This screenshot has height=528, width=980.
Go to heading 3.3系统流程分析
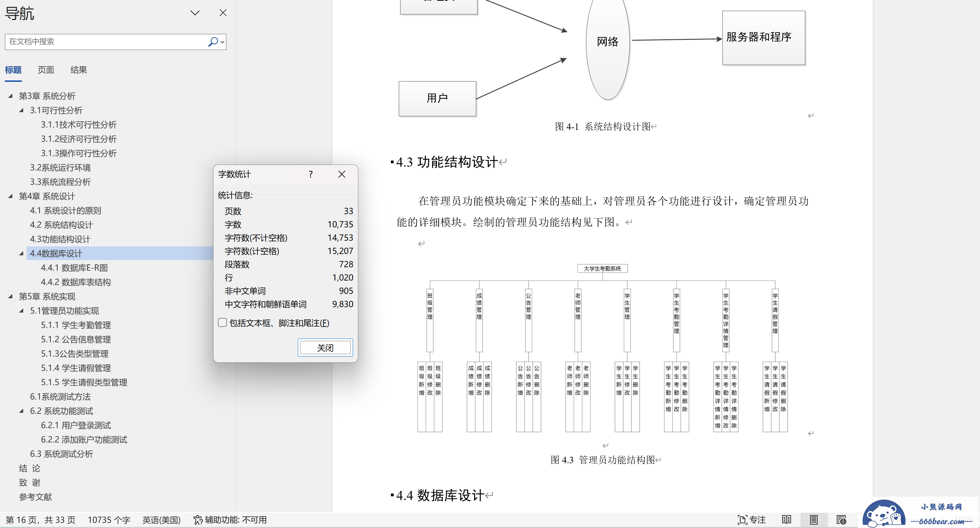pos(60,182)
